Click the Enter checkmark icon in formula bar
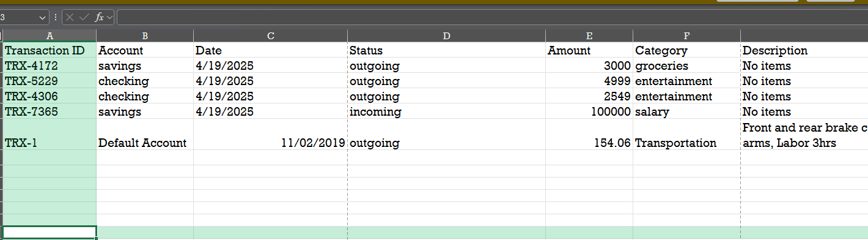Image resolution: width=868 pixels, height=240 pixels. point(85,18)
